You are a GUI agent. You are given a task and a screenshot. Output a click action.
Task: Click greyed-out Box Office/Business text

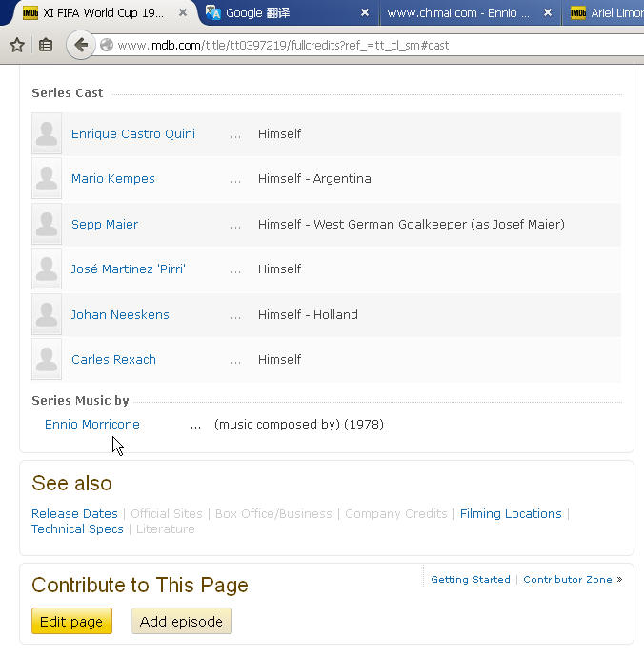point(273,513)
